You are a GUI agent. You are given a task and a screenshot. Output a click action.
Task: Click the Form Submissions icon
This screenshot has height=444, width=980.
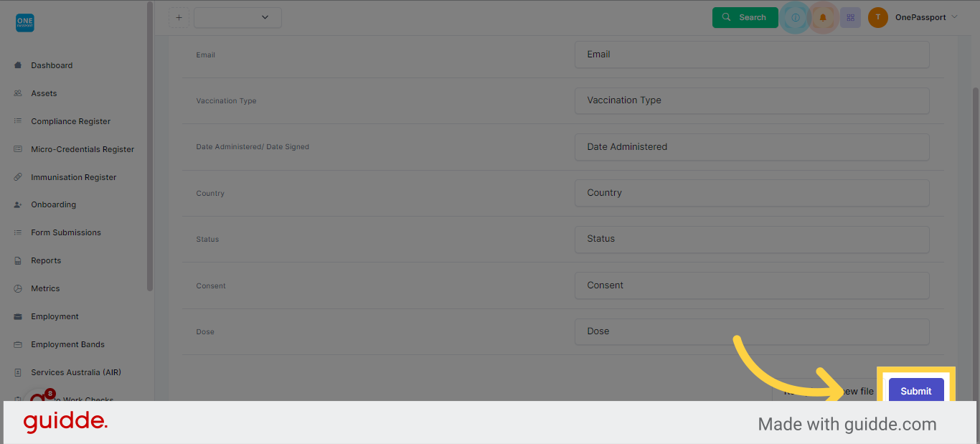[x=18, y=232]
